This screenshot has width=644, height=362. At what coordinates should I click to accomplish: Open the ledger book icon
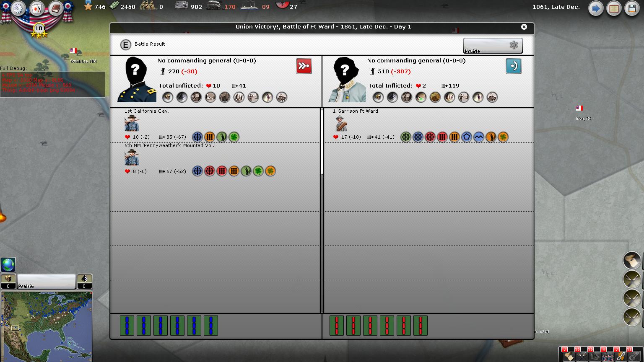point(614,9)
